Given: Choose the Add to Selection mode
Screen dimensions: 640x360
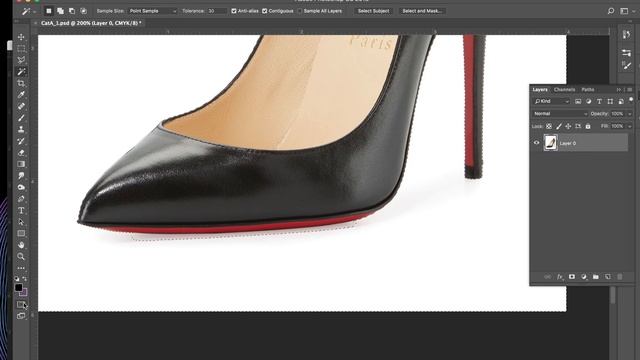Looking at the screenshot, I should (60, 11).
